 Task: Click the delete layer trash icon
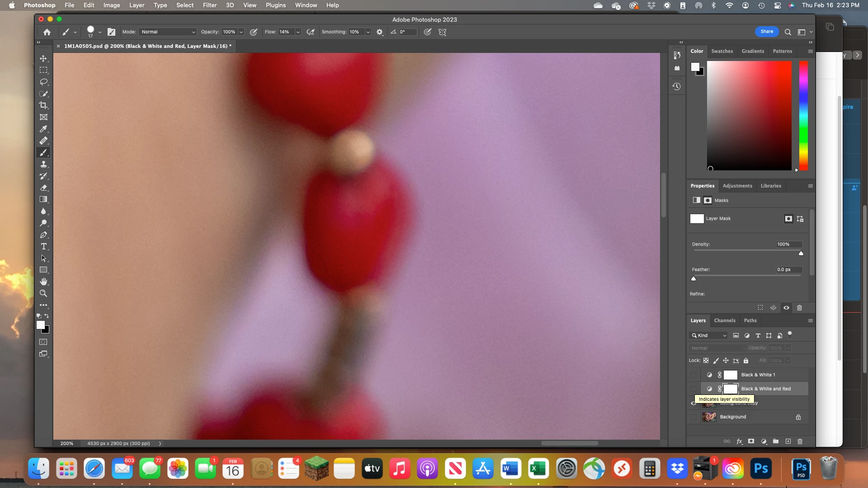click(x=800, y=441)
